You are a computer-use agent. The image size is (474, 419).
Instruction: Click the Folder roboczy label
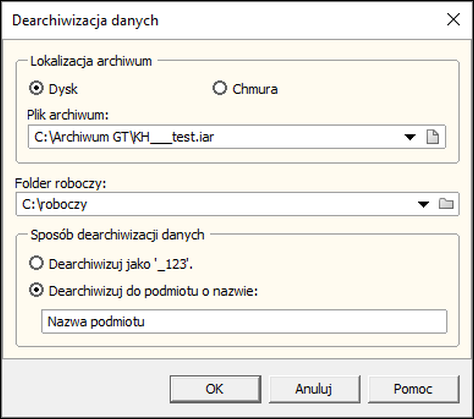60,183
